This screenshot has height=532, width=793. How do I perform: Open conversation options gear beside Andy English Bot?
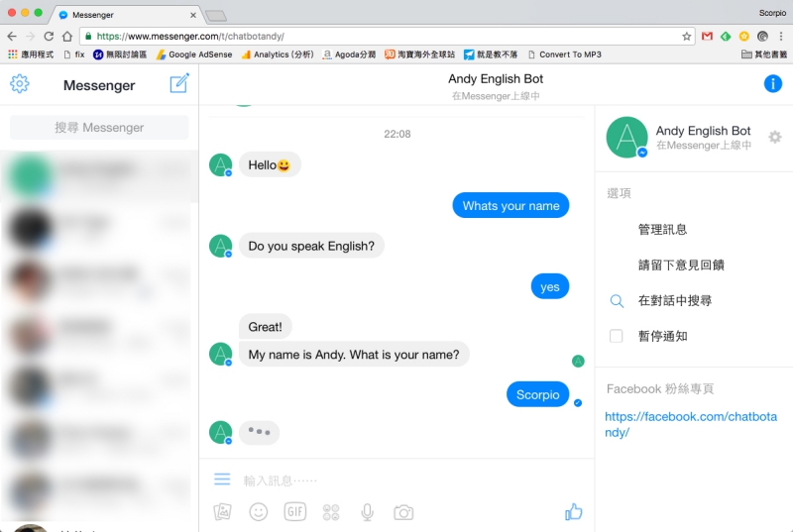click(775, 137)
